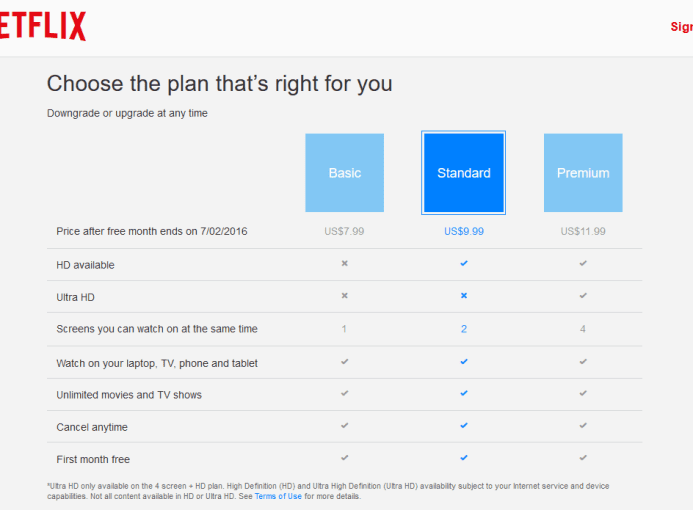This screenshot has height=510, width=693.
Task: Click the Basic Ultra HD cross icon
Action: (345, 296)
